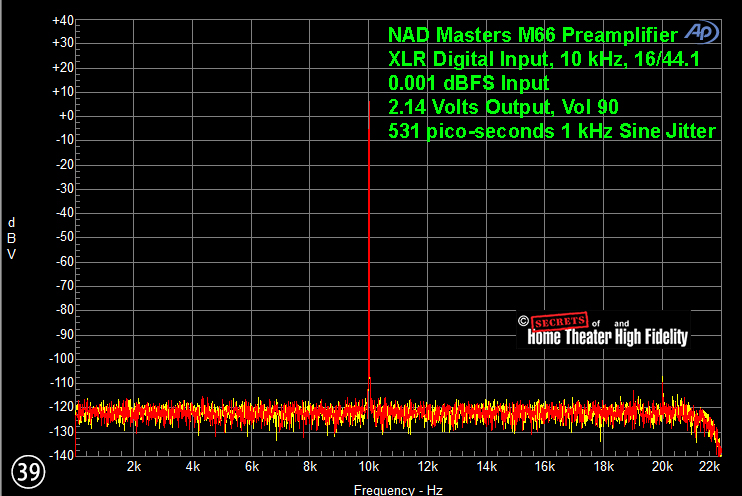Click the AP logo icon
This screenshot has width=742, height=496.
(701, 32)
